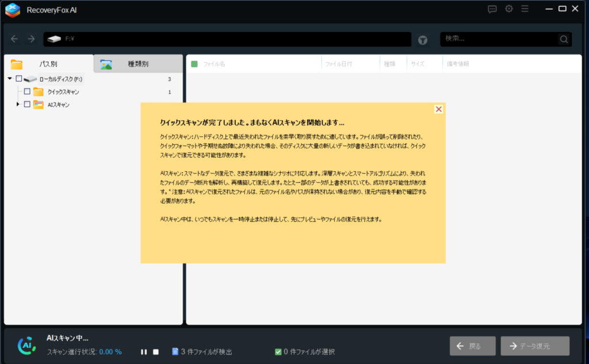Screen dimensions: 589x364
Task: Check the AIスキャン folder checkbox
Action: tap(27, 104)
